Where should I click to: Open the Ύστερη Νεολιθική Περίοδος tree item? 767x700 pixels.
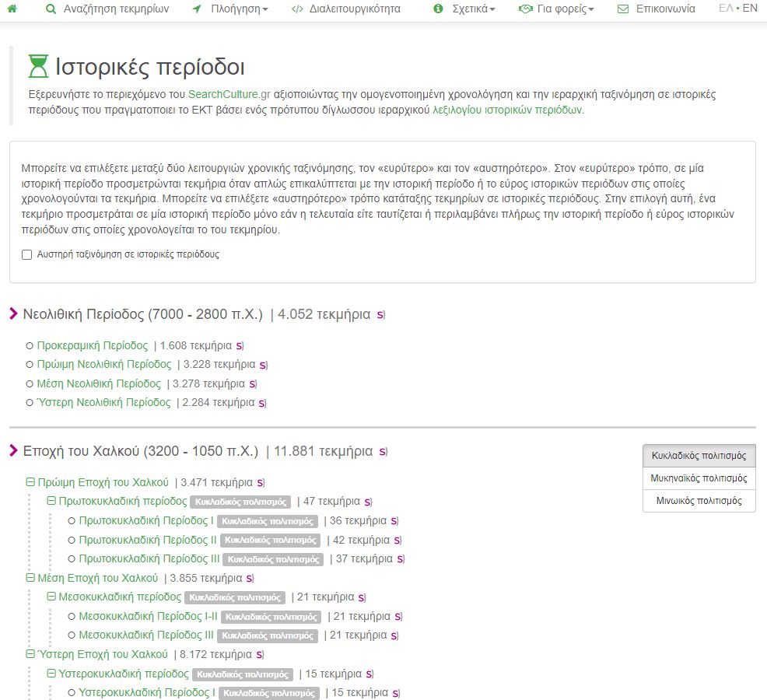coord(103,402)
